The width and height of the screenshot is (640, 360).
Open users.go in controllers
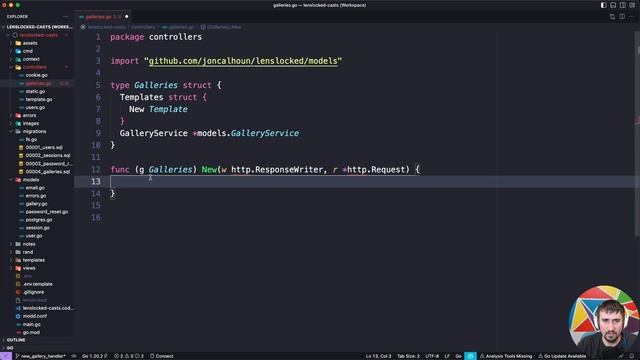(x=35, y=107)
